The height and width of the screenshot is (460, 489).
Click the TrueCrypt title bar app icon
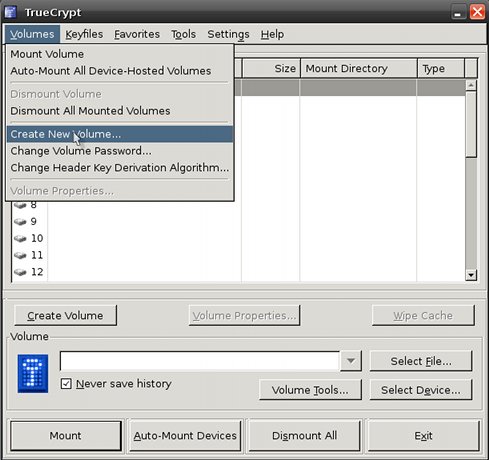(11, 12)
